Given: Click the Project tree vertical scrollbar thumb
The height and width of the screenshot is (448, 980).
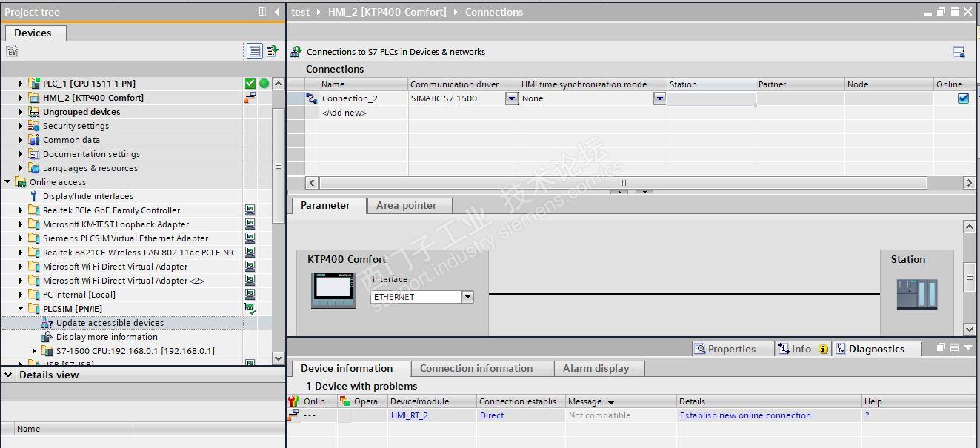Looking at the screenshot, I should [x=279, y=166].
